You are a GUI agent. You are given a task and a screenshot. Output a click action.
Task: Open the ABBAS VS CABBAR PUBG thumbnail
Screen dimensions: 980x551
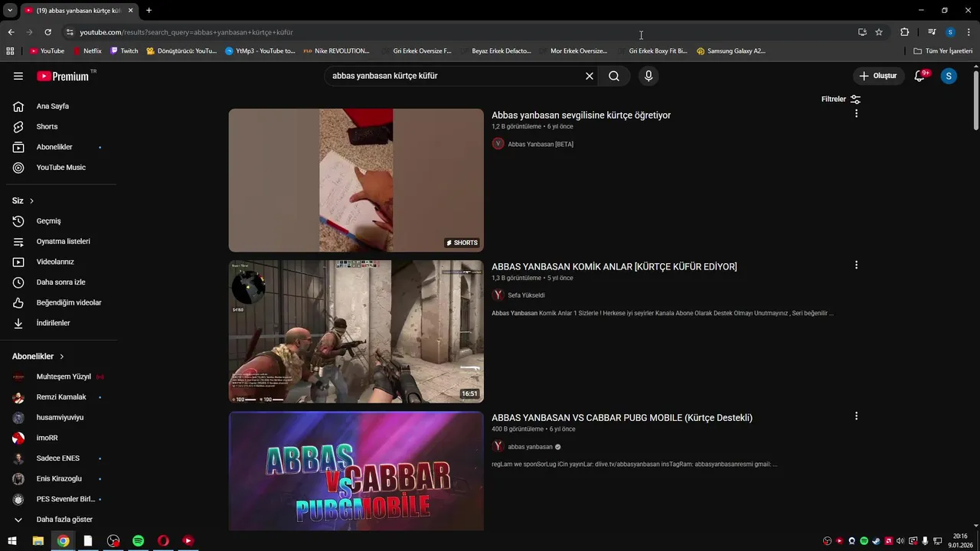pyautogui.click(x=356, y=471)
